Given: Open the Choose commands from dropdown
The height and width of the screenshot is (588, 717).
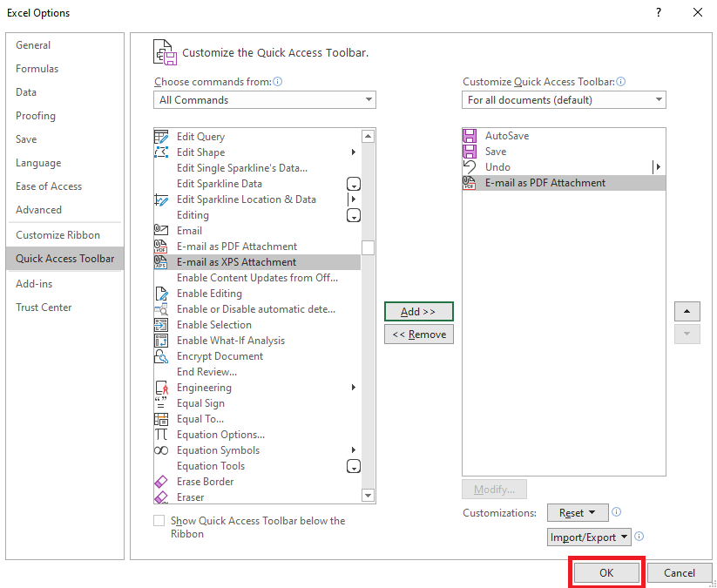Looking at the screenshot, I should click(265, 99).
